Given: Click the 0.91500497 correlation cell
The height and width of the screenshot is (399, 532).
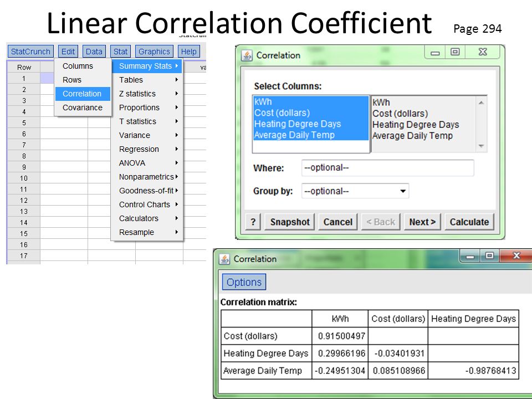Looking at the screenshot, I should click(x=340, y=336).
